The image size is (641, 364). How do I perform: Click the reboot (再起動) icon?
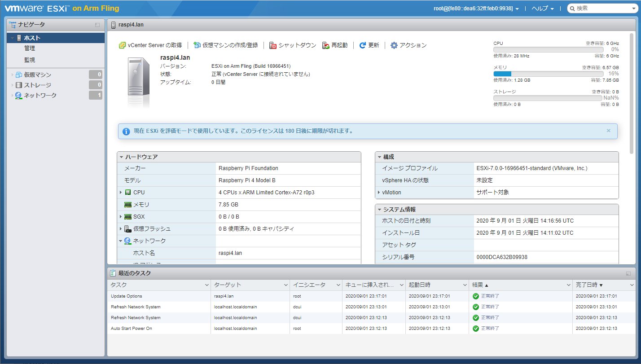[326, 45]
